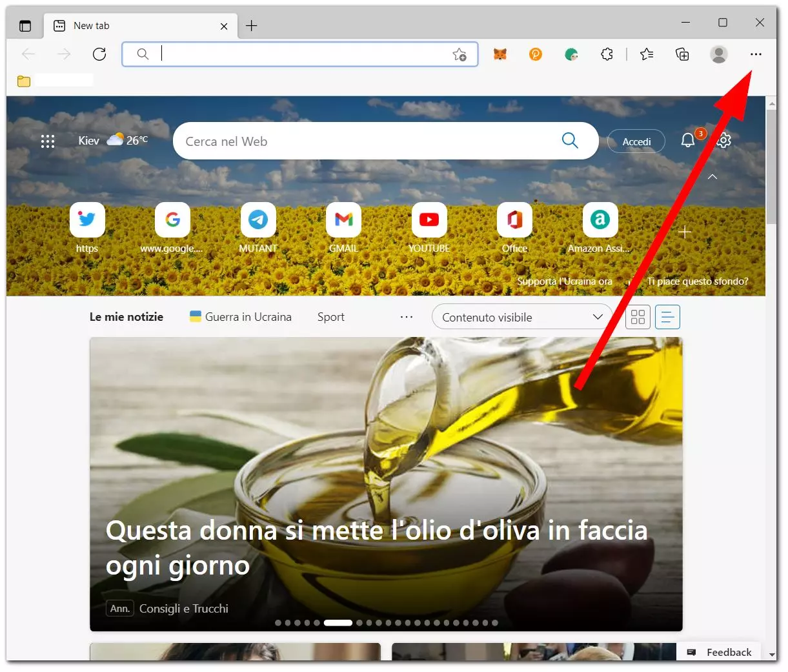Open the Feedback button
The image size is (788, 672).
[x=719, y=652]
